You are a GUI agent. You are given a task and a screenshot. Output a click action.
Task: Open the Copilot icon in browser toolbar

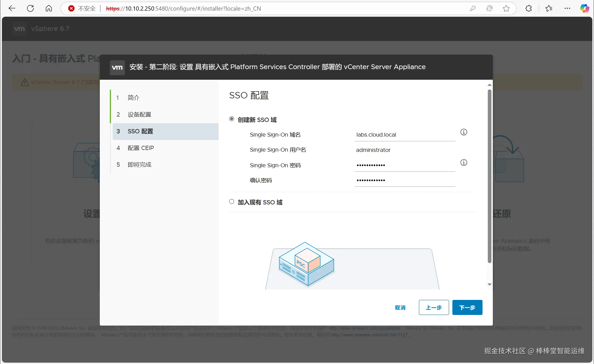coord(585,8)
